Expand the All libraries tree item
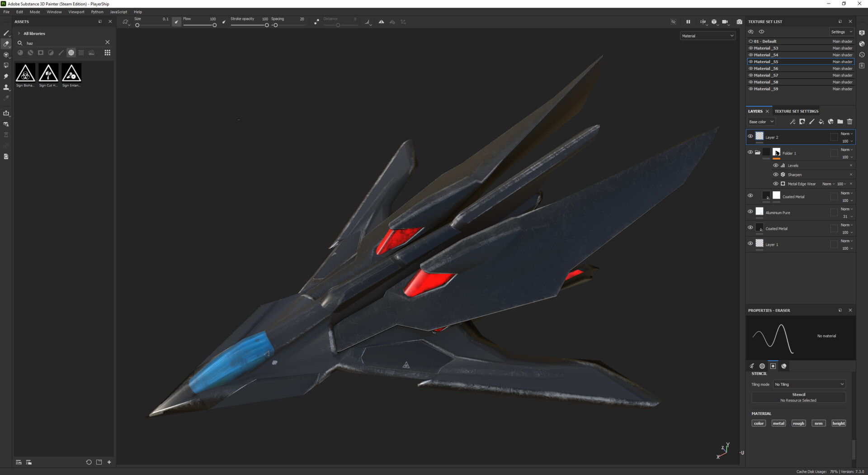 click(19, 33)
